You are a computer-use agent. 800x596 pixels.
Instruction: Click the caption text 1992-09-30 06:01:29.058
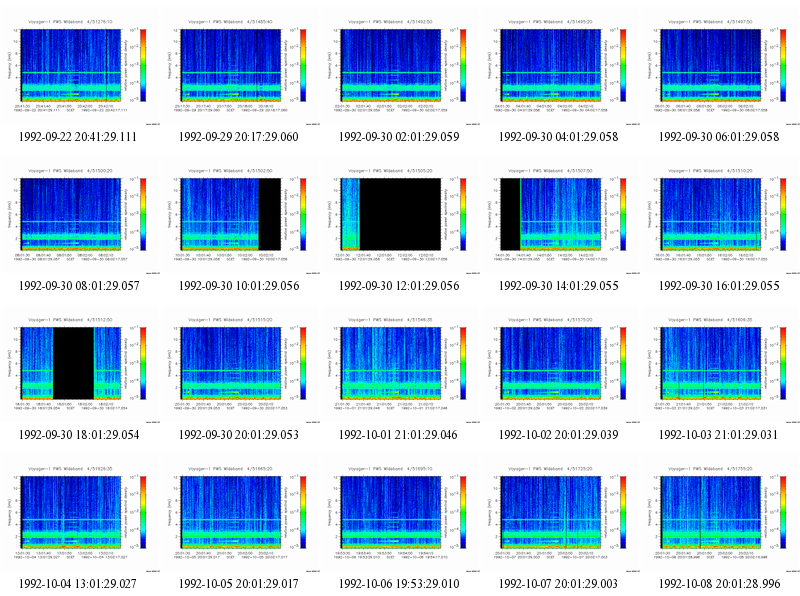click(x=719, y=137)
